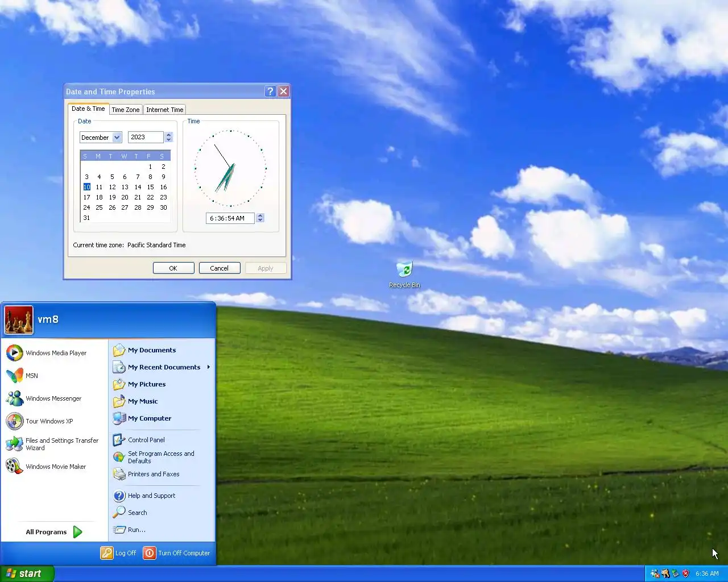Launch Windows Movie Maker
Image resolution: width=728 pixels, height=582 pixels.
[x=46, y=467]
